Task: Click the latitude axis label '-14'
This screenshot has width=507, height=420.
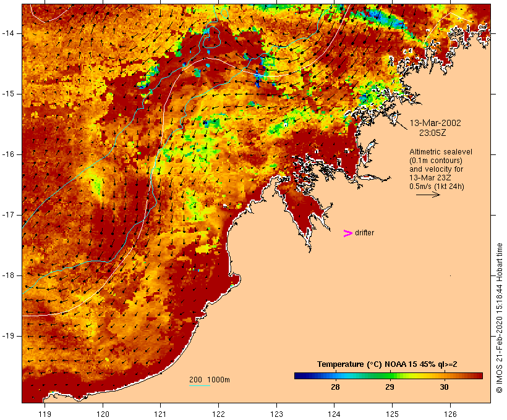Action: pos(7,33)
